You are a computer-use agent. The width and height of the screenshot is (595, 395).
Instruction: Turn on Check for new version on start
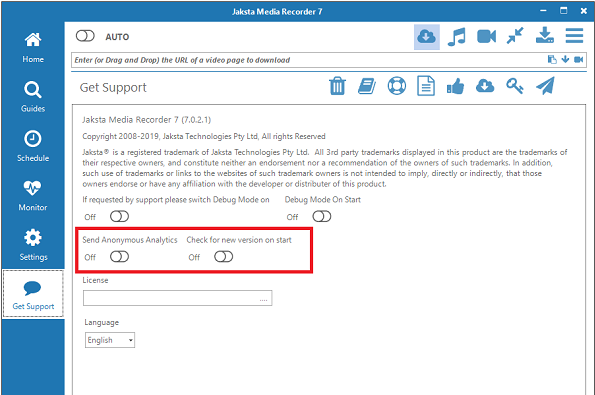(224, 257)
